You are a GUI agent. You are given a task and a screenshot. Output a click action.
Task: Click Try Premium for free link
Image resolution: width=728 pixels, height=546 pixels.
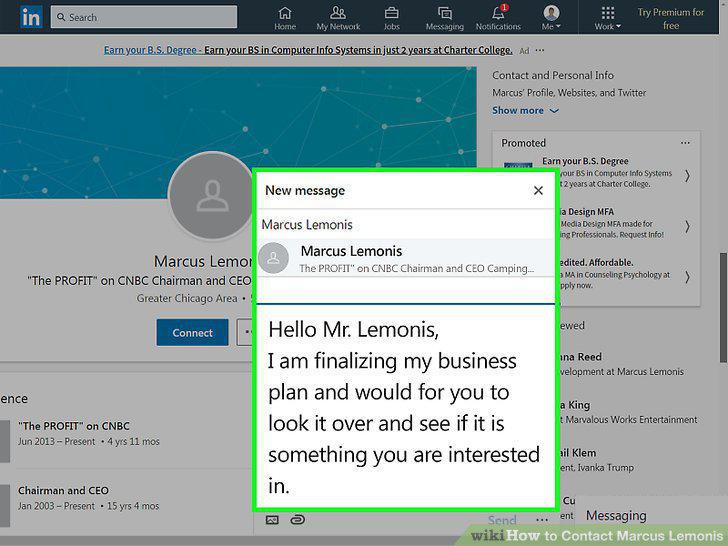point(670,19)
